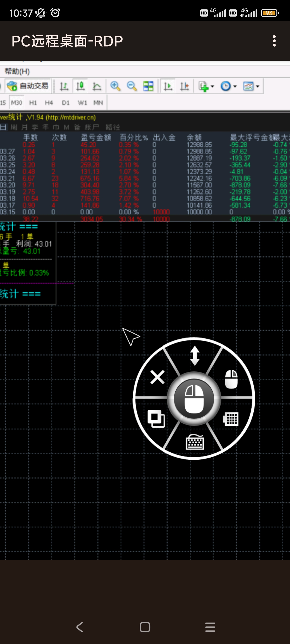The image size is (290, 644).
Task: Switch to W1 timeframe
Action: [x=82, y=103]
